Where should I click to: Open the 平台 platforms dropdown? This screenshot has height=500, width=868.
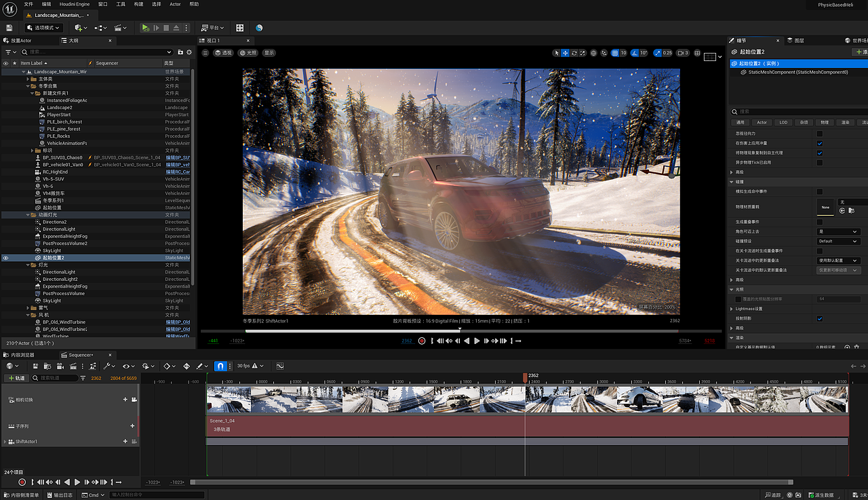coord(214,28)
